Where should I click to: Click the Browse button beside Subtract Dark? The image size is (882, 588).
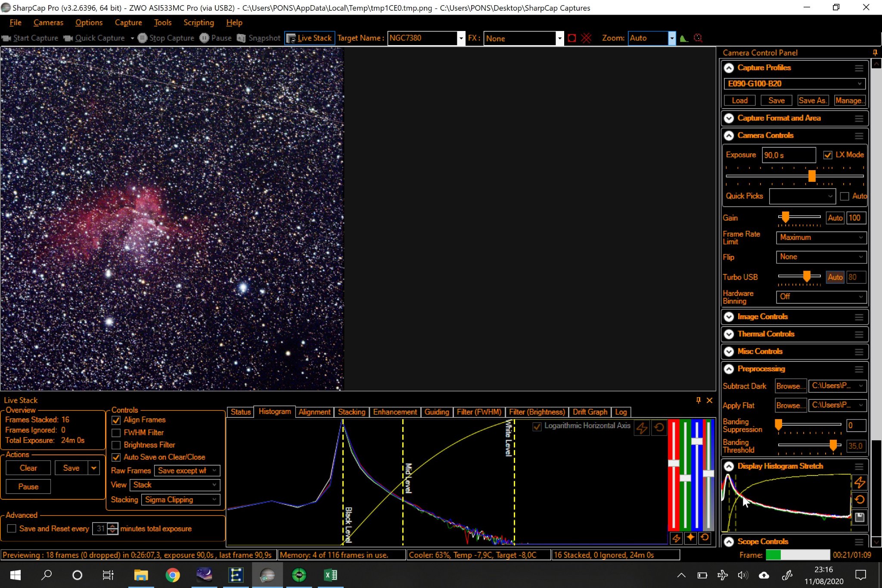790,386
